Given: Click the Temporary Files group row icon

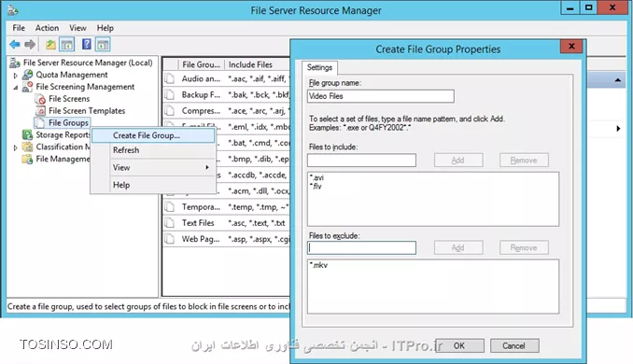Looking at the screenshot, I should (170, 207).
